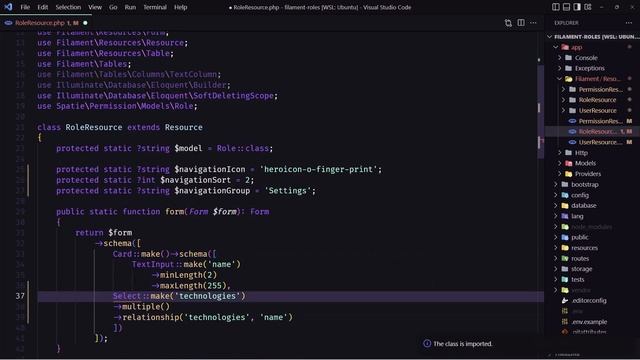Click the Providers folder icon
640x360 pixels.
coord(569,174)
